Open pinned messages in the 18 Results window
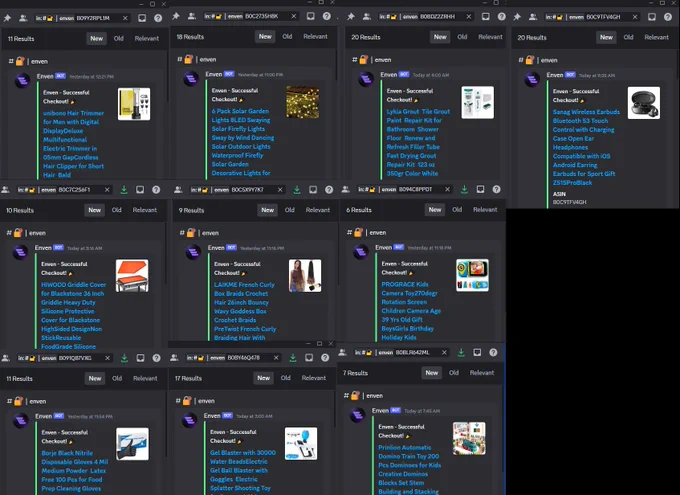This screenshot has width=680, height=495. [176, 16]
